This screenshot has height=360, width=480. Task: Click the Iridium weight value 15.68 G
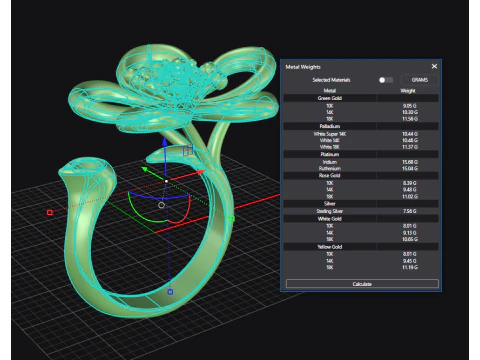pos(410,162)
